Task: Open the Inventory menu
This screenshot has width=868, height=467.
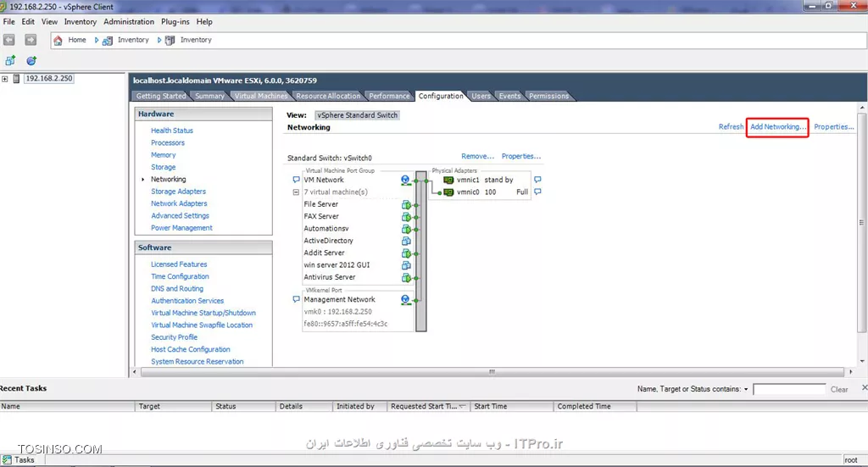Action: (x=81, y=21)
